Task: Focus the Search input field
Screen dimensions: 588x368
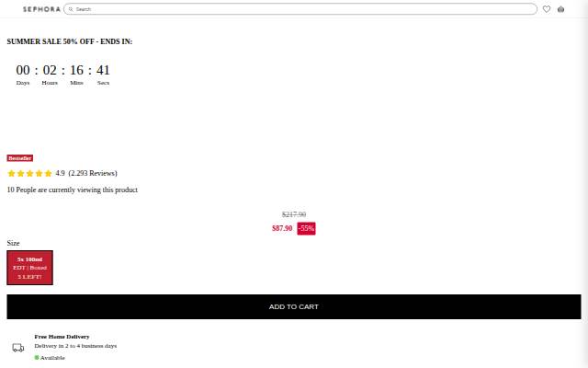Action: (300, 9)
